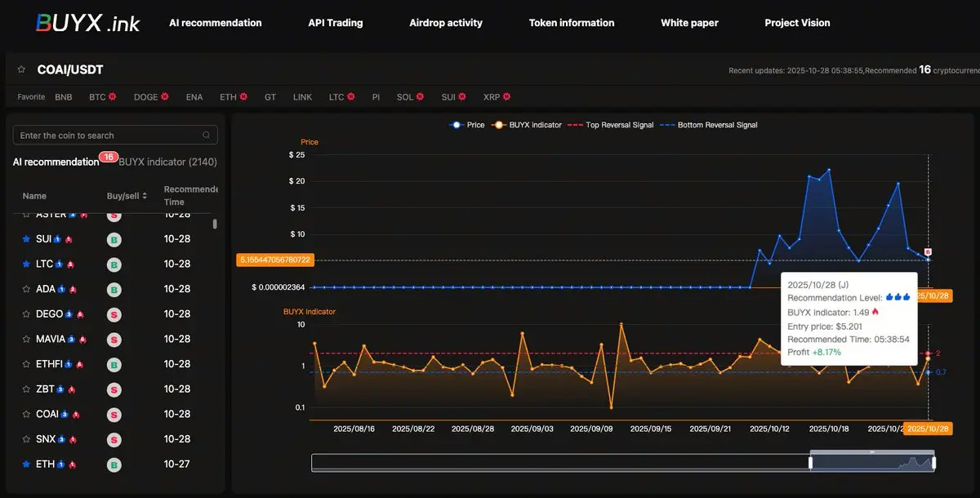Favorite COAI/USDT with the header star
The image size is (980, 498).
21,70
